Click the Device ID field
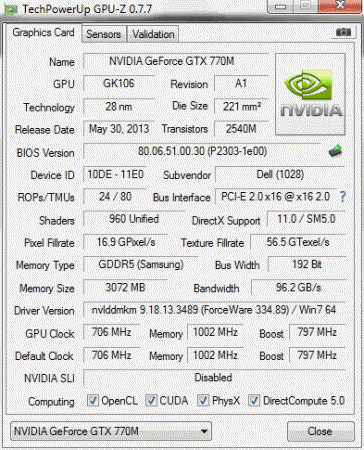The width and height of the screenshot is (364, 450). point(115,175)
